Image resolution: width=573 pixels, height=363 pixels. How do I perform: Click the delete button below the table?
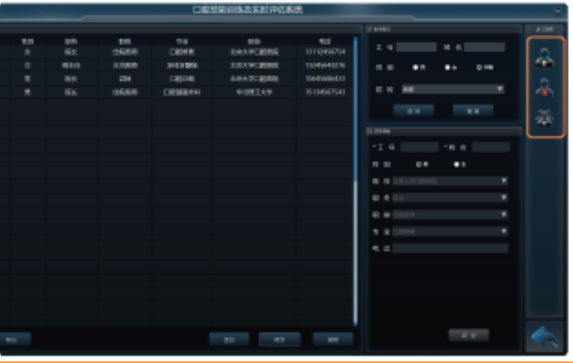[x=333, y=339]
